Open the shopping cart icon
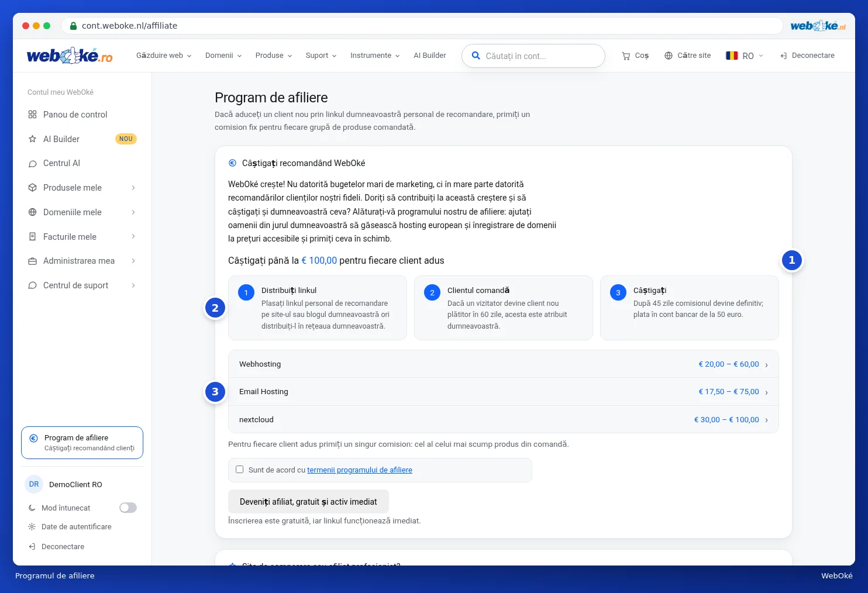 (626, 56)
